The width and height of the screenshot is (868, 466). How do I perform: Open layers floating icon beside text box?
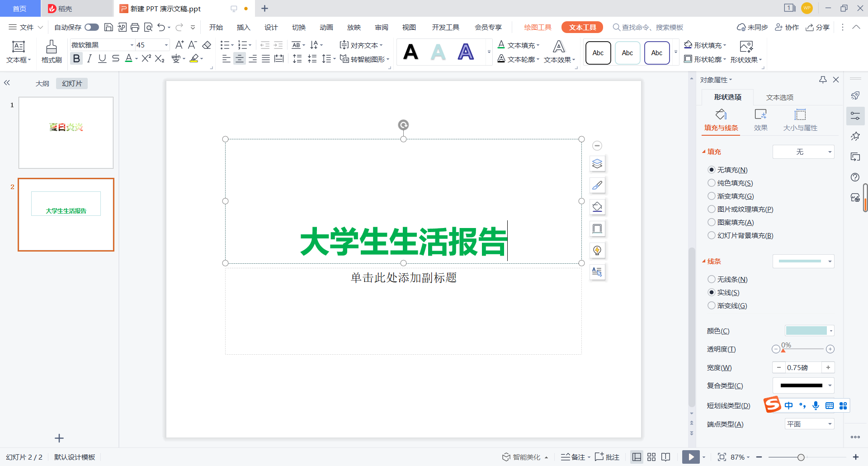(597, 163)
